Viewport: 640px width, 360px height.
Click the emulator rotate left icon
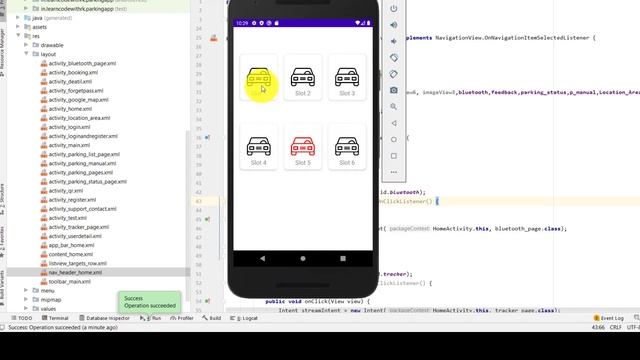pyautogui.click(x=393, y=58)
